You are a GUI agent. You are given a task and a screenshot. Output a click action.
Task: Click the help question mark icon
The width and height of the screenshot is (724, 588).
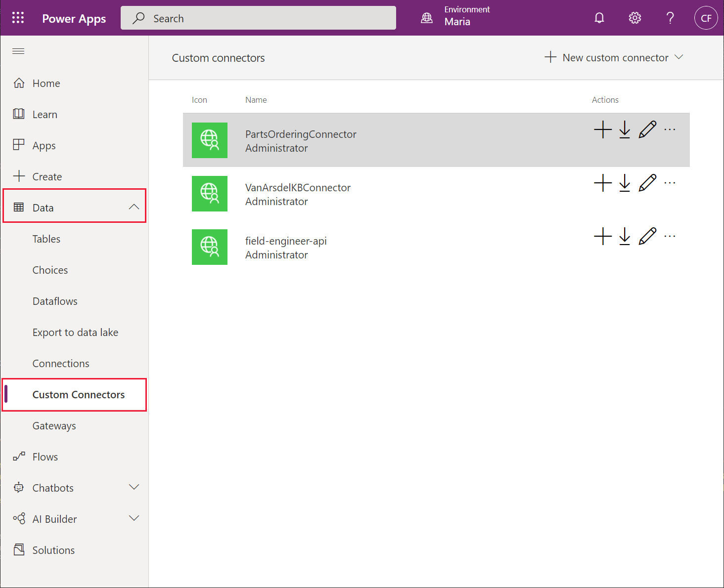[x=670, y=18]
